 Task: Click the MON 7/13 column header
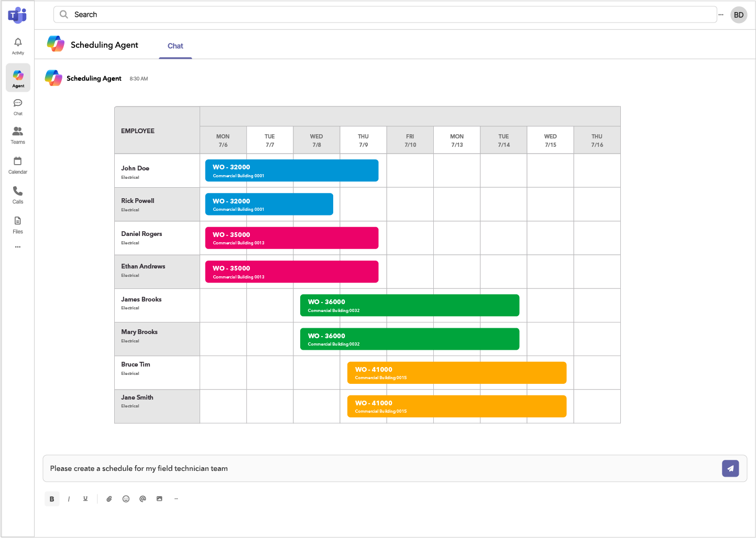click(x=457, y=141)
